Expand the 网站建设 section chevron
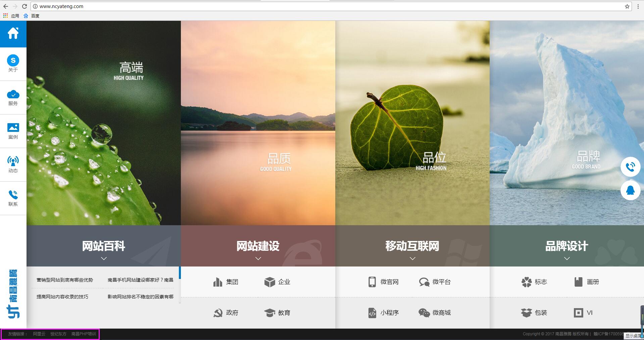This screenshot has height=340, width=644. pyautogui.click(x=258, y=258)
